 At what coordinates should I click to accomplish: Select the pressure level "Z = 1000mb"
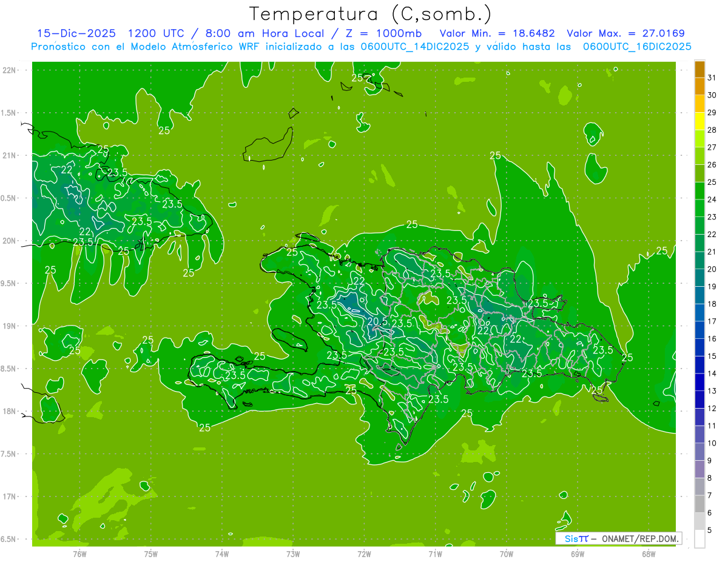coord(385,34)
